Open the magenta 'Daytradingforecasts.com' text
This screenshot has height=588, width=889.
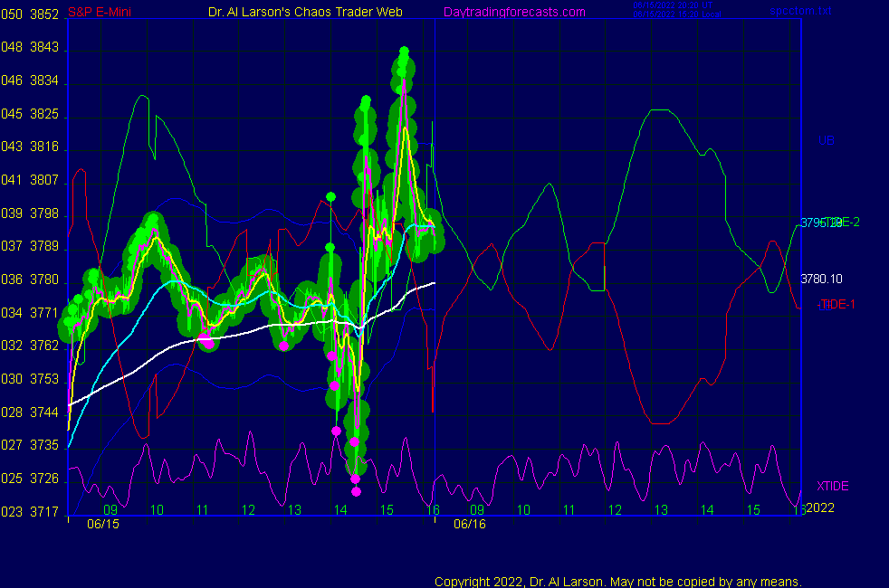click(x=514, y=12)
